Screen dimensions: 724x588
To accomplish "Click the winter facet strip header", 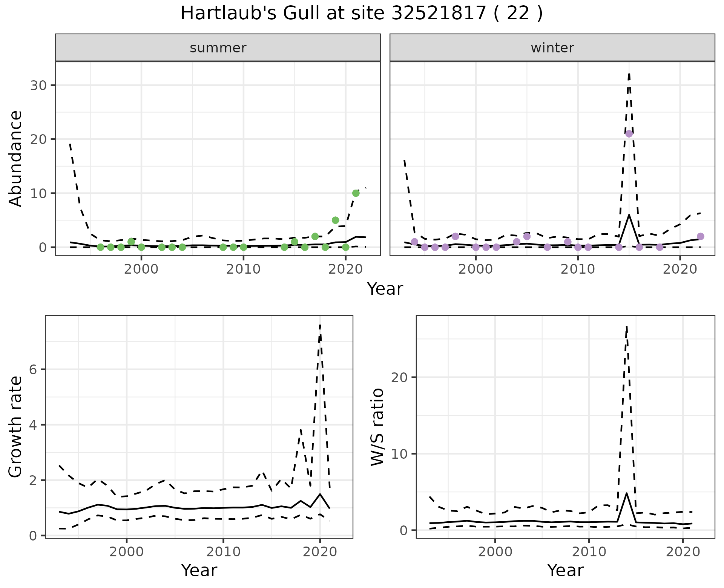I will coord(552,48).
